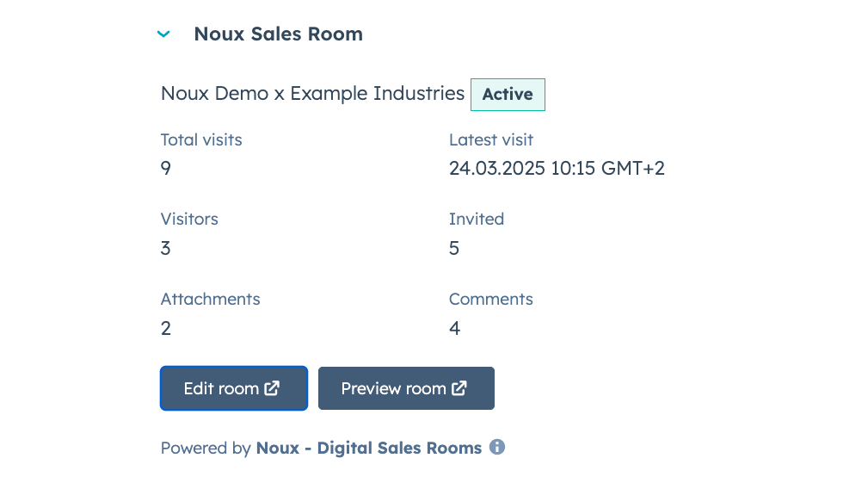Click the Total visits label
Image resolution: width=868 pixels, height=489 pixels.
[x=201, y=139]
